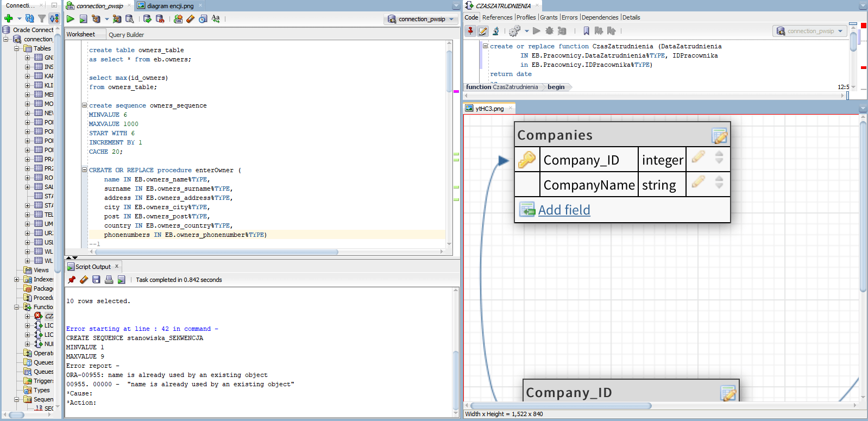Go to previous bookmark in code editor
868x421 pixels.
pyautogui.click(x=612, y=31)
